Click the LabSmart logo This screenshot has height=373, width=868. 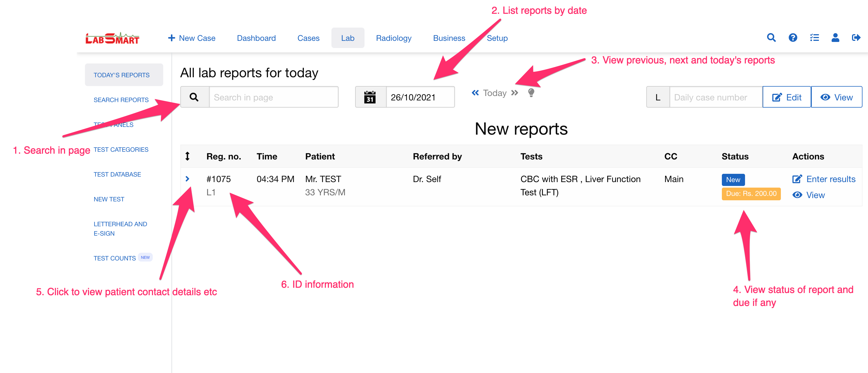point(112,38)
